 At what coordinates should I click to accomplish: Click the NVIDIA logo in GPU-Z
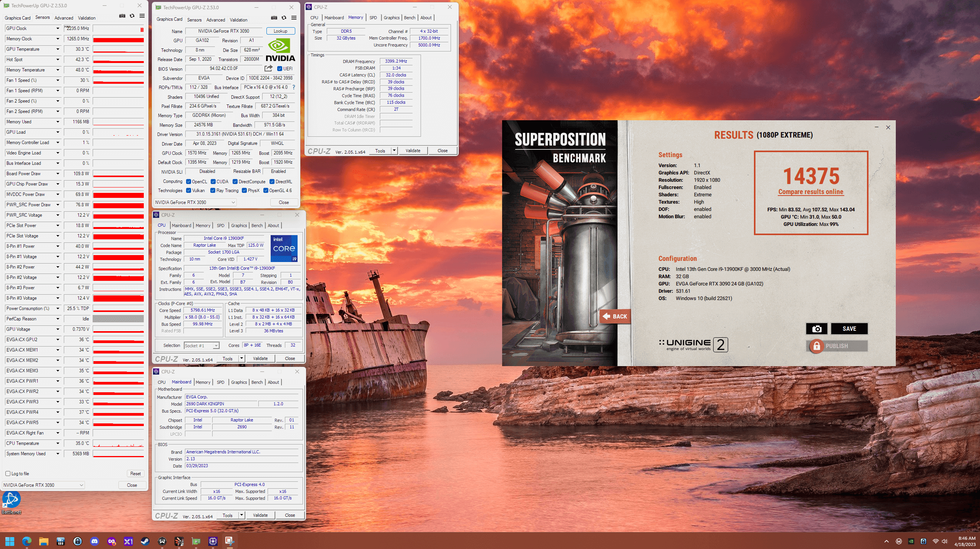280,50
